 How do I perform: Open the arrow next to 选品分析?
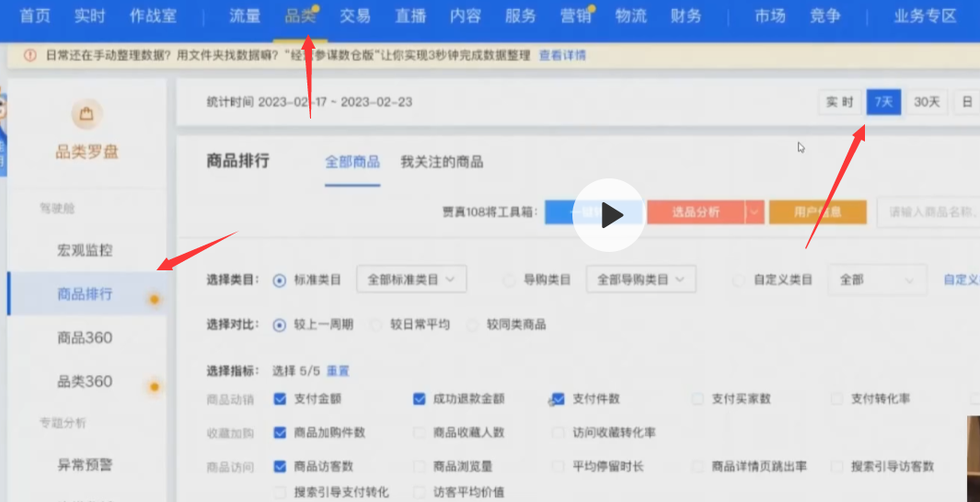[x=755, y=212]
